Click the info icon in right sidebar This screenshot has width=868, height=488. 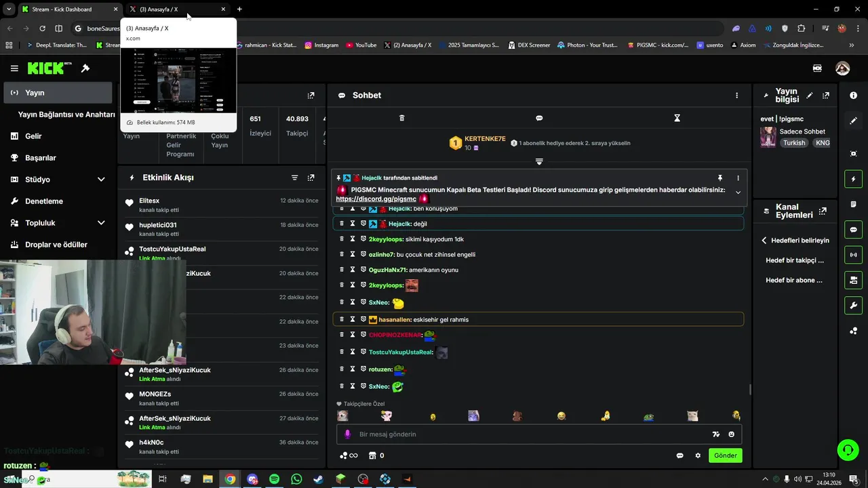coord(853,96)
